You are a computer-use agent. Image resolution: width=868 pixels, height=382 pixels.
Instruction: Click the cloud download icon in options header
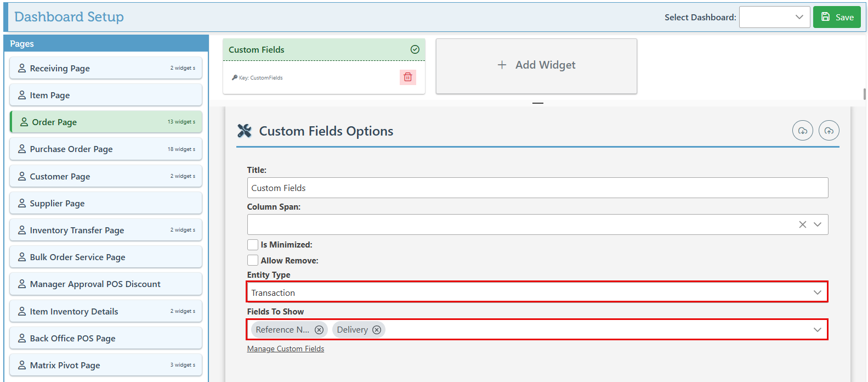(802, 131)
